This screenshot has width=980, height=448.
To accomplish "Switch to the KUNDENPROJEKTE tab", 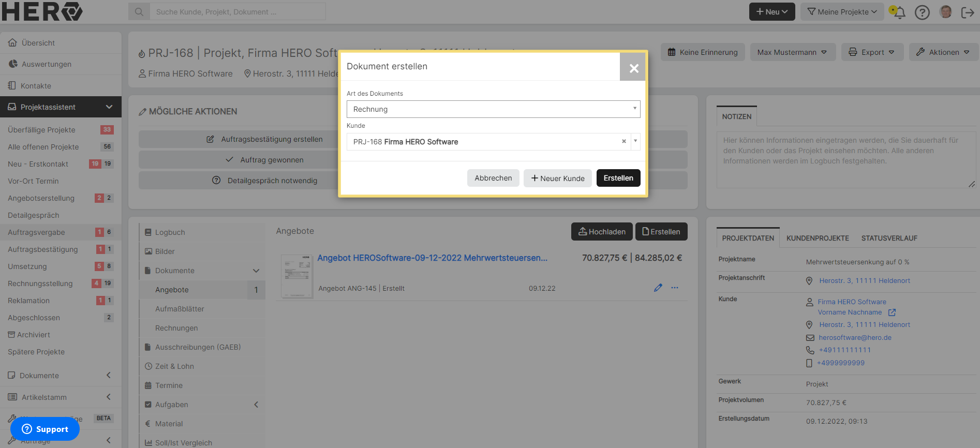I will (818, 238).
